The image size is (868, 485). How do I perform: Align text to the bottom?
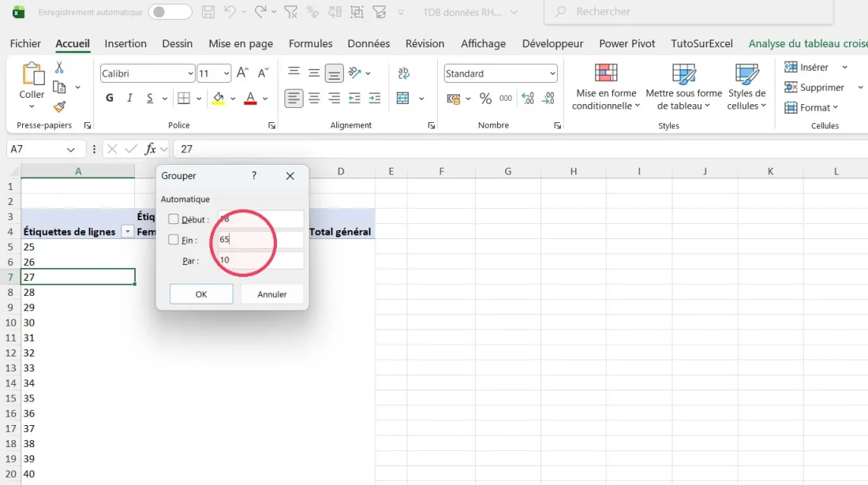coord(334,73)
